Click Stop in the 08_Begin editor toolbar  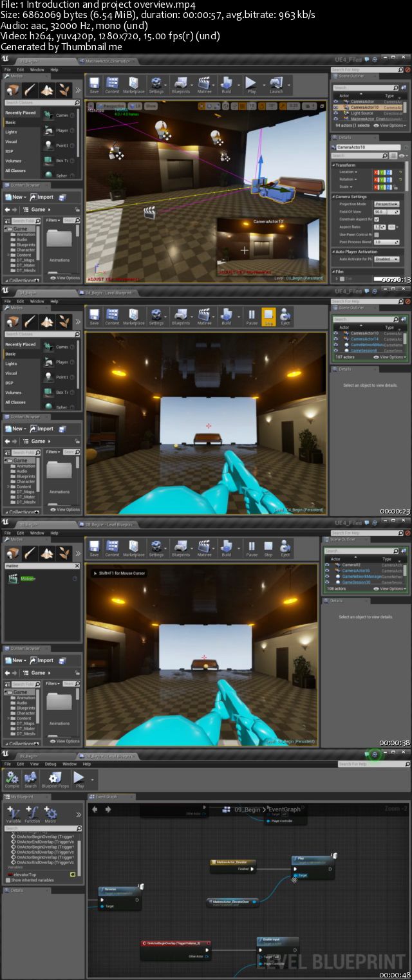click(x=268, y=548)
